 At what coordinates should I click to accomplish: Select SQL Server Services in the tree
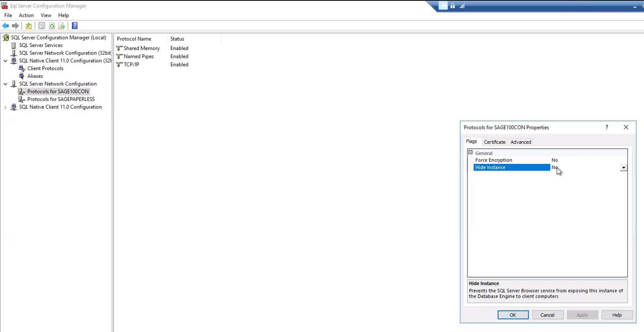pyautogui.click(x=41, y=45)
